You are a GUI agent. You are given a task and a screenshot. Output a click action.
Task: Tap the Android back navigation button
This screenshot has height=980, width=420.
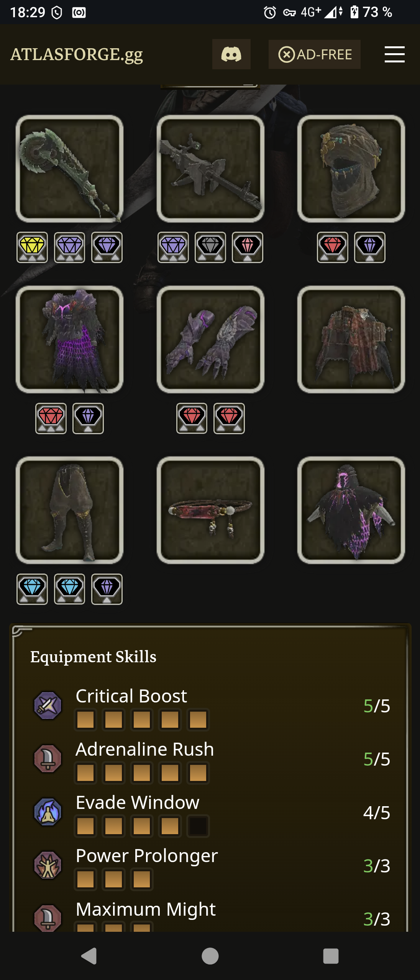89,956
